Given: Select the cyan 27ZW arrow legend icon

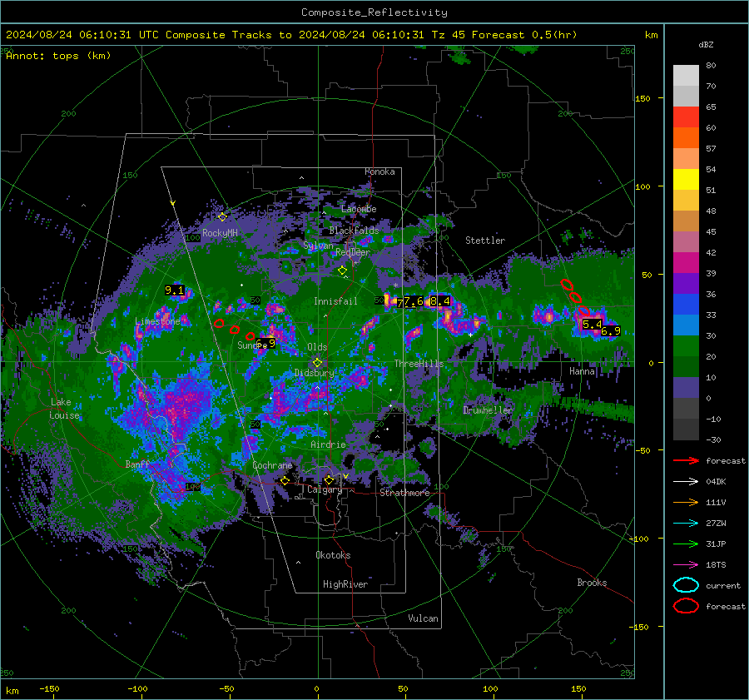Looking at the screenshot, I should (x=686, y=524).
